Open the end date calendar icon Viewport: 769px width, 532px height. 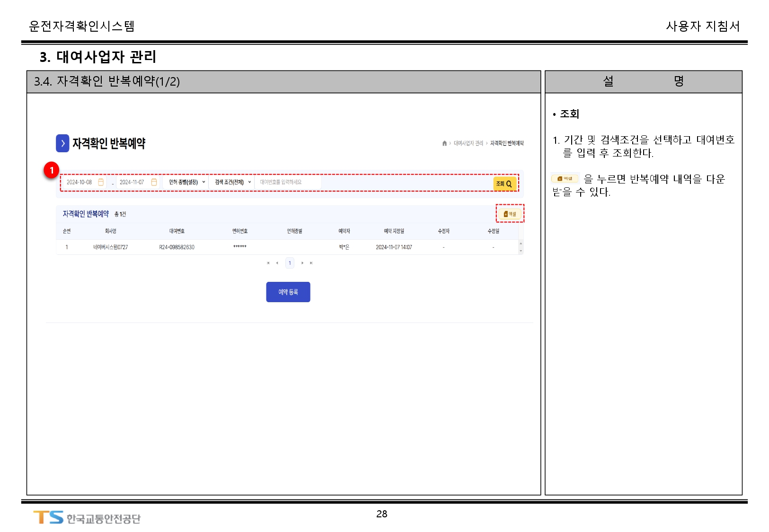pos(154,182)
